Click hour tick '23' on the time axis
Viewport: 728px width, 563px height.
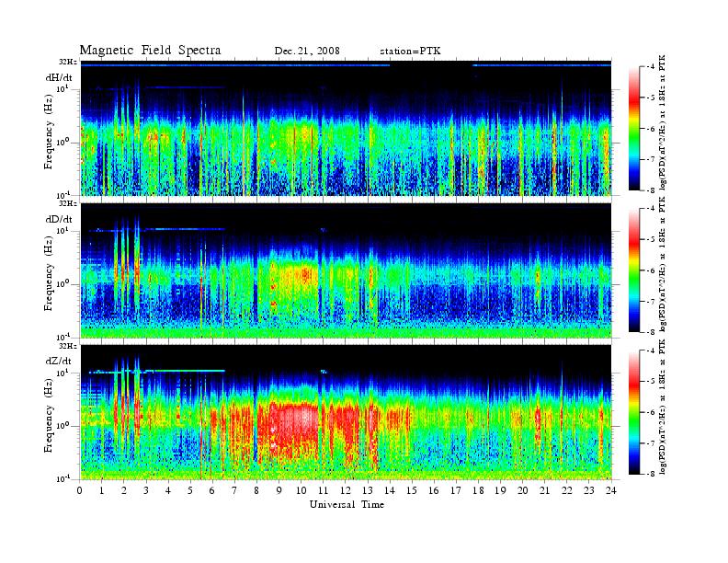[589, 490]
